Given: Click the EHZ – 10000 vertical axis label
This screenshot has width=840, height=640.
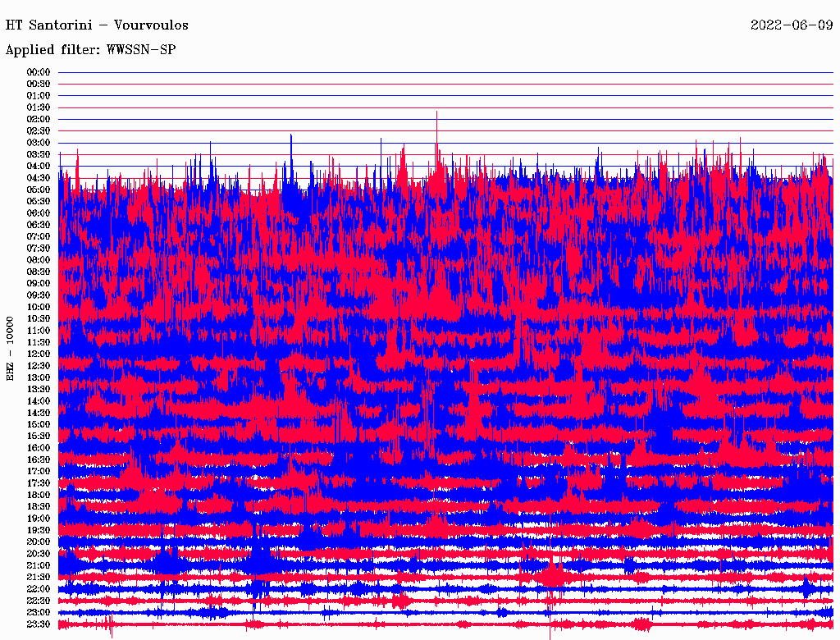Looking at the screenshot, I should 11,348.
